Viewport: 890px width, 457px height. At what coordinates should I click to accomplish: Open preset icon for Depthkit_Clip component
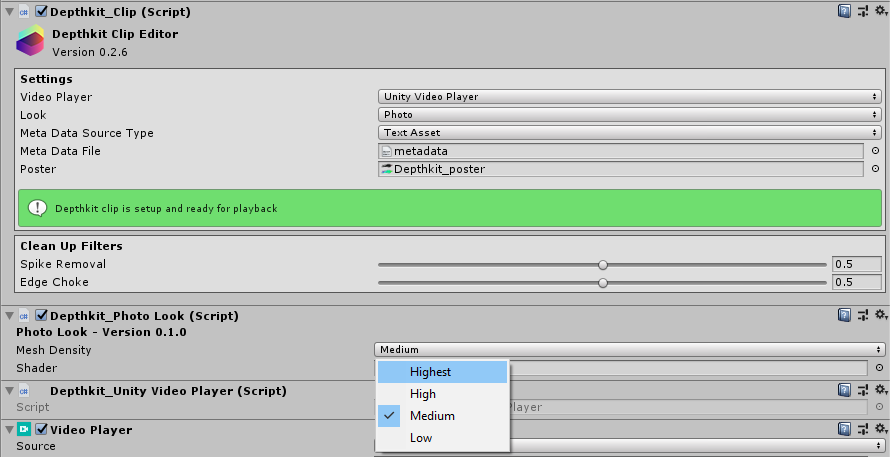pos(862,11)
